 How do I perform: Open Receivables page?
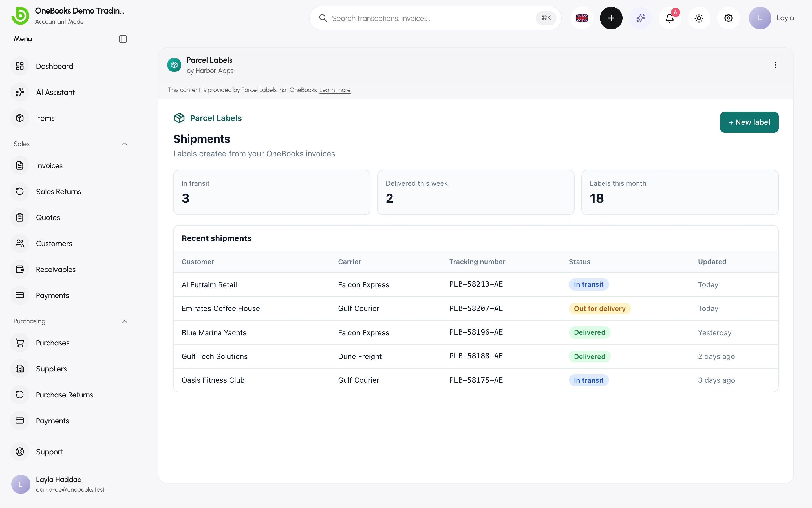point(56,270)
